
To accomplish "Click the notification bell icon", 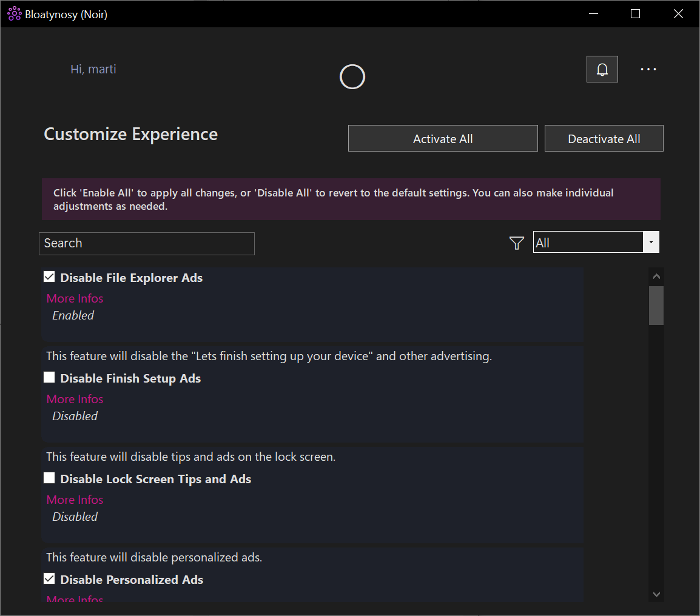I will (x=602, y=69).
